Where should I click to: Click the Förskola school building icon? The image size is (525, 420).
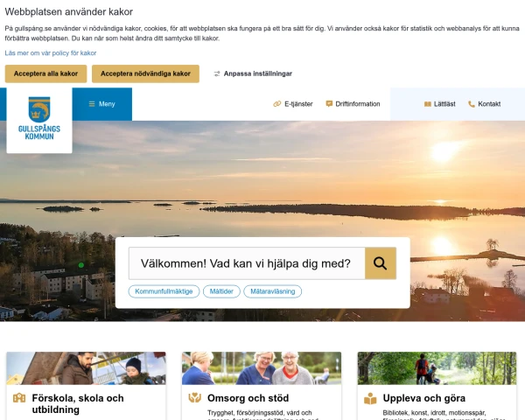click(19, 398)
